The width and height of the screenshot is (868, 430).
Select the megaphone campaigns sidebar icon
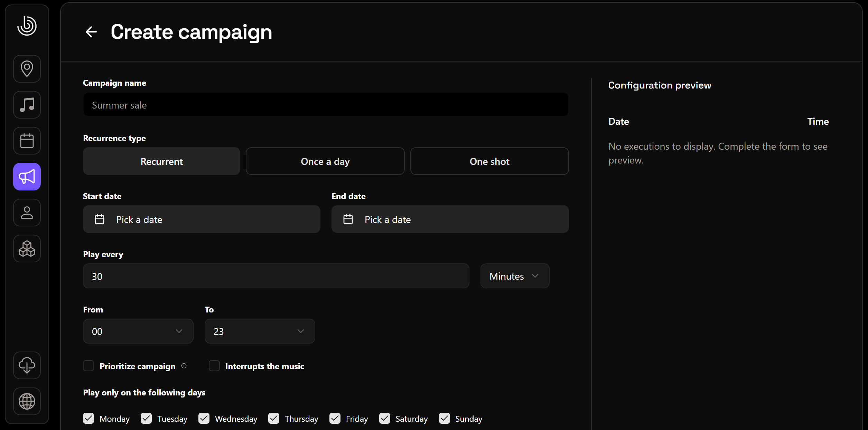coord(27,177)
